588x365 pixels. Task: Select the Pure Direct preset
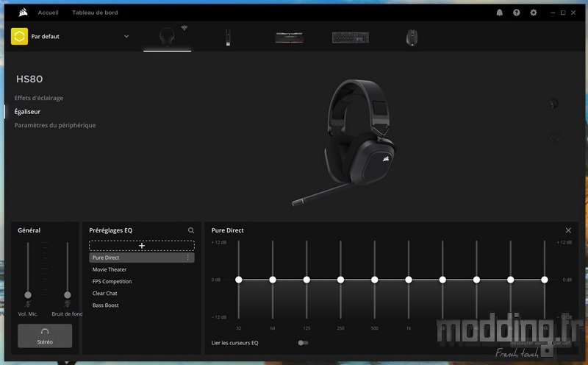point(142,258)
